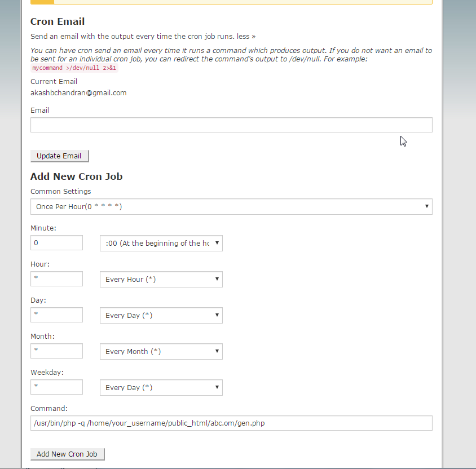
Task: Click the Add New Cron Job heading
Action: [77, 176]
